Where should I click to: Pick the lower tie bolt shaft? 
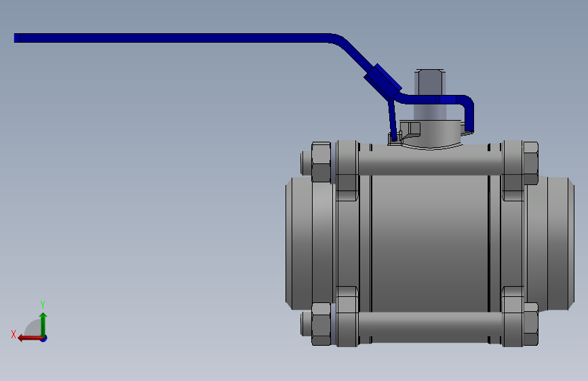[x=430, y=327]
